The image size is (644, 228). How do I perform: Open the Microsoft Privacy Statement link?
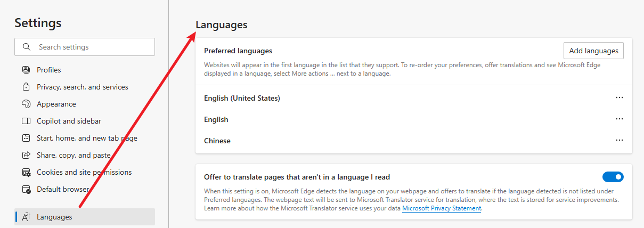[442, 208]
